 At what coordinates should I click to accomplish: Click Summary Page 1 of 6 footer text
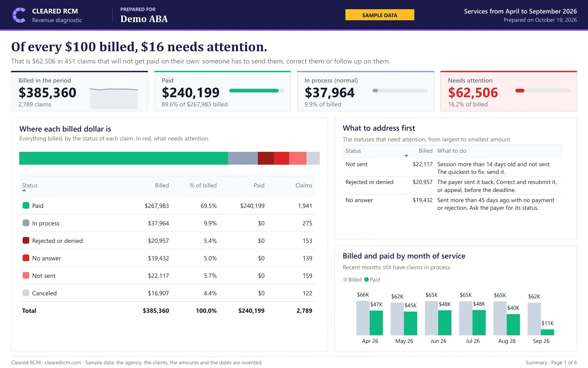pos(551,362)
